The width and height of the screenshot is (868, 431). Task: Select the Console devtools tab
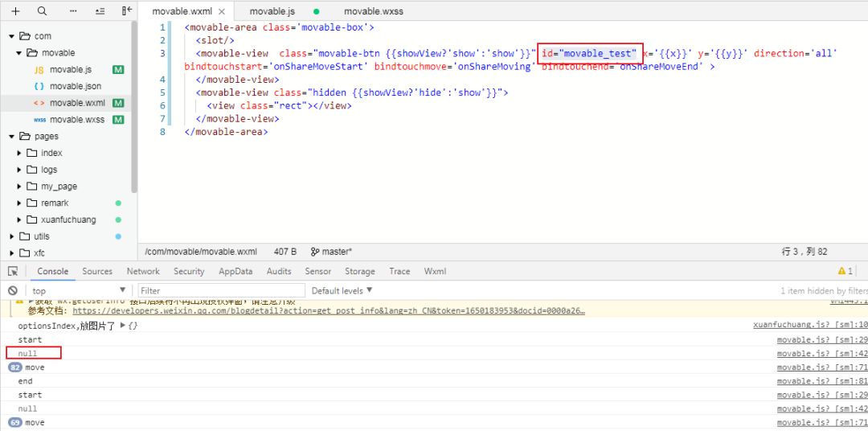tap(52, 271)
